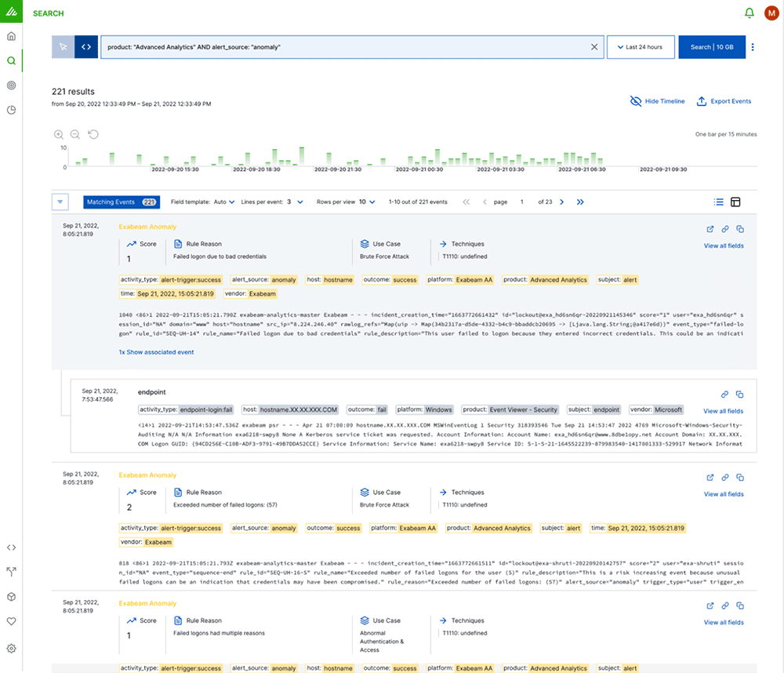Open the settings gear sidebar icon
784x673 pixels.
(x=11, y=649)
